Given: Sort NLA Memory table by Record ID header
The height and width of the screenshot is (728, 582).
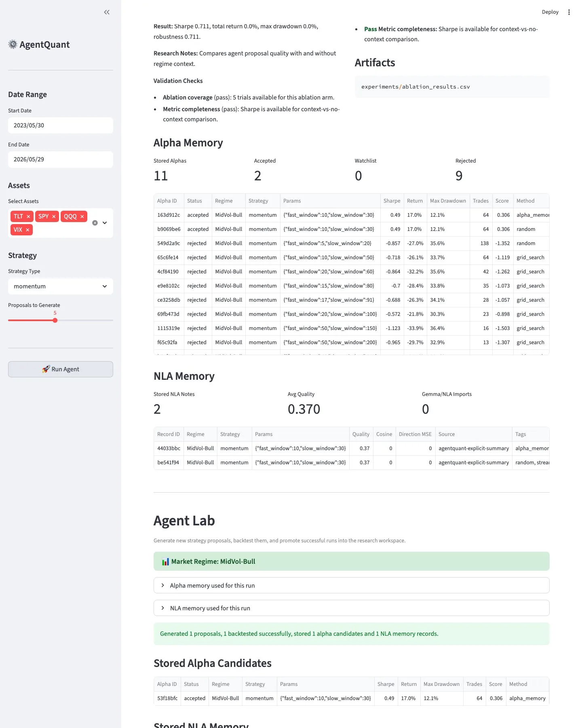Looking at the screenshot, I should pos(169,434).
